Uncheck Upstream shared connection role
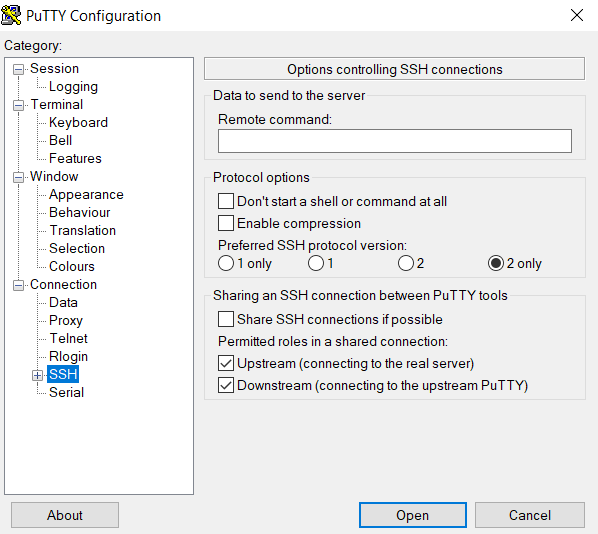The width and height of the screenshot is (598, 534). [226, 363]
